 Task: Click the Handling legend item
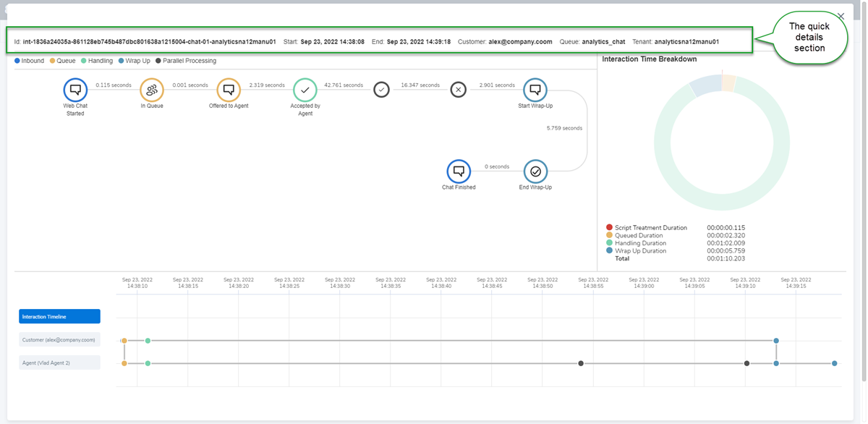(x=98, y=61)
